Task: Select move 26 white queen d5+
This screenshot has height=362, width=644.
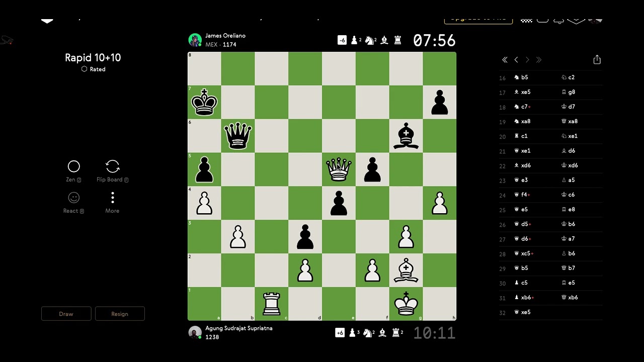Action: pyautogui.click(x=522, y=224)
